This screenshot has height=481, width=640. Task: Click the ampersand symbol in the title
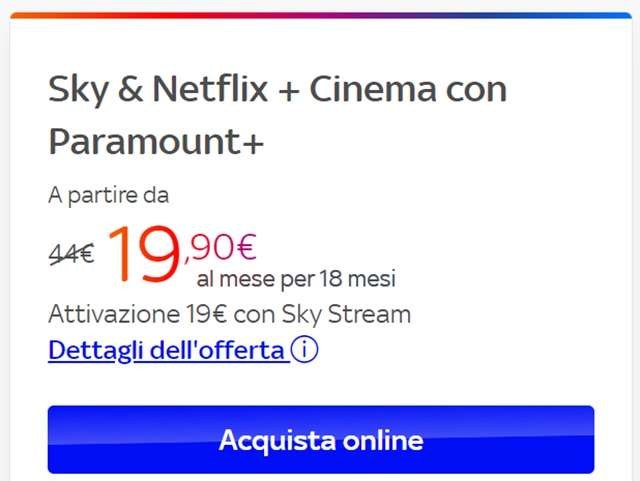(131, 89)
